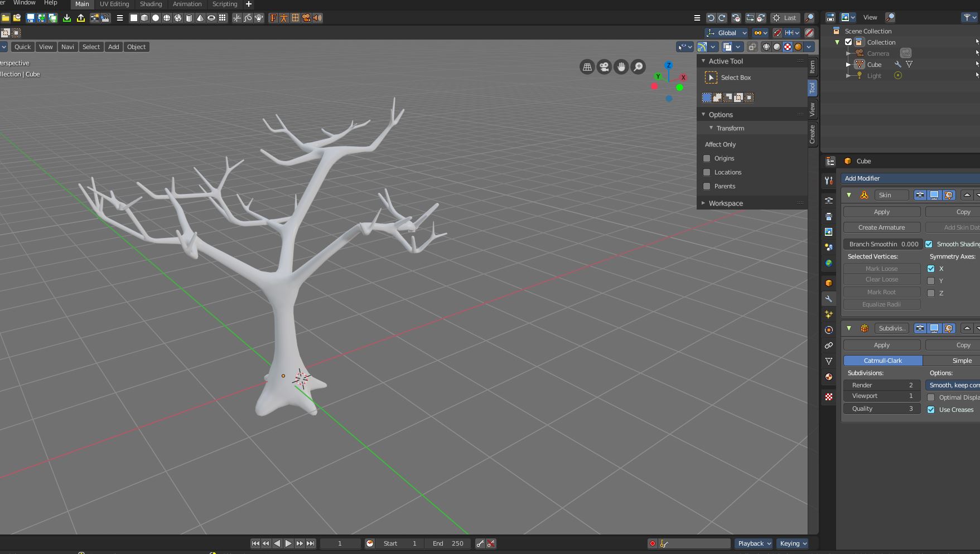Viewport: 980px width, 554px height.
Task: Uncheck the Collection visibility checkbox
Action: [x=848, y=42]
